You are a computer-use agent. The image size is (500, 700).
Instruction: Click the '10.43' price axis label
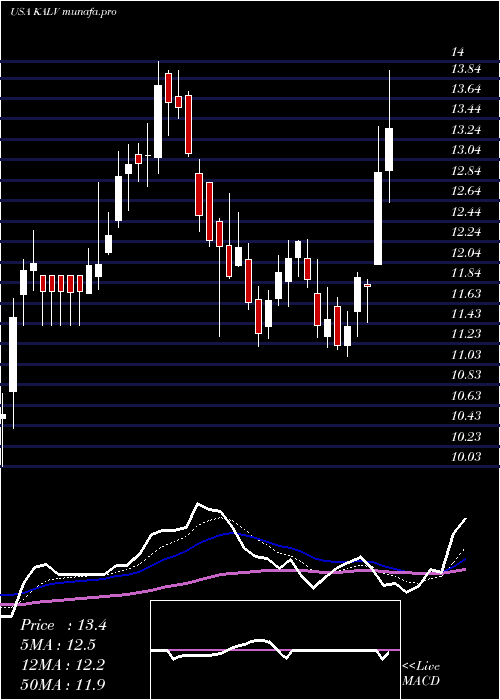click(x=466, y=416)
